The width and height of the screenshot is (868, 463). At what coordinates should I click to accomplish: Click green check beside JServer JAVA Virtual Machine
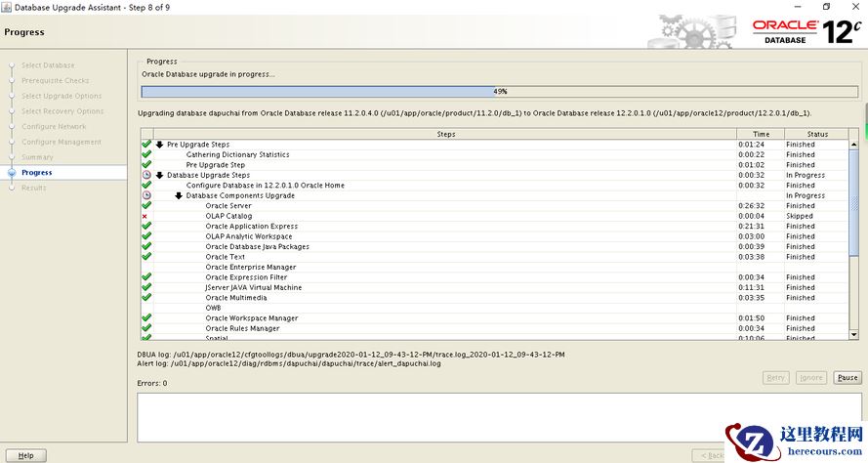pyautogui.click(x=146, y=287)
